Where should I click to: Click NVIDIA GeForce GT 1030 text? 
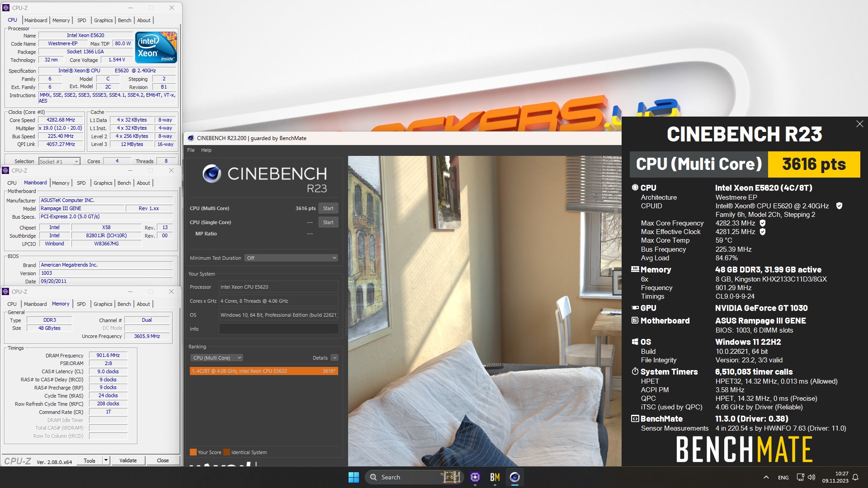coord(761,308)
